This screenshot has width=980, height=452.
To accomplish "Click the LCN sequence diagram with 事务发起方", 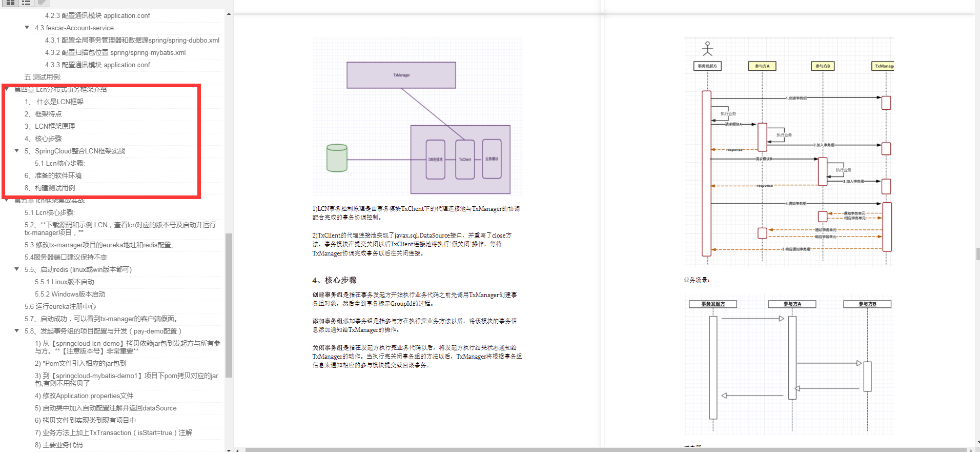I will pyautogui.click(x=788, y=151).
